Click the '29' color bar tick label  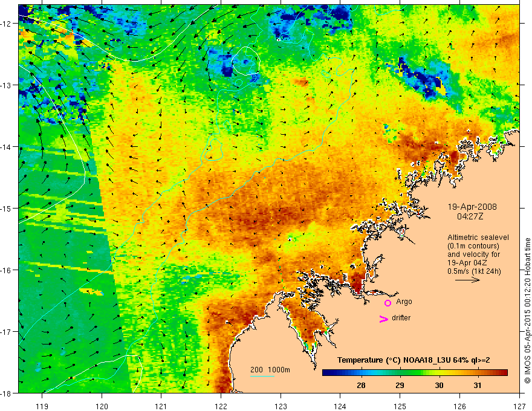[400, 385]
